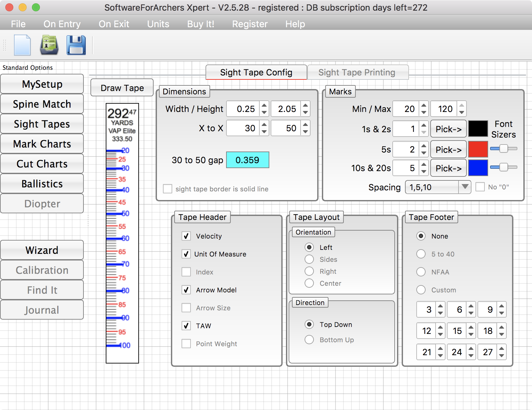Click the black 1s & 2s color swatch
The width and height of the screenshot is (532, 410).
click(478, 129)
